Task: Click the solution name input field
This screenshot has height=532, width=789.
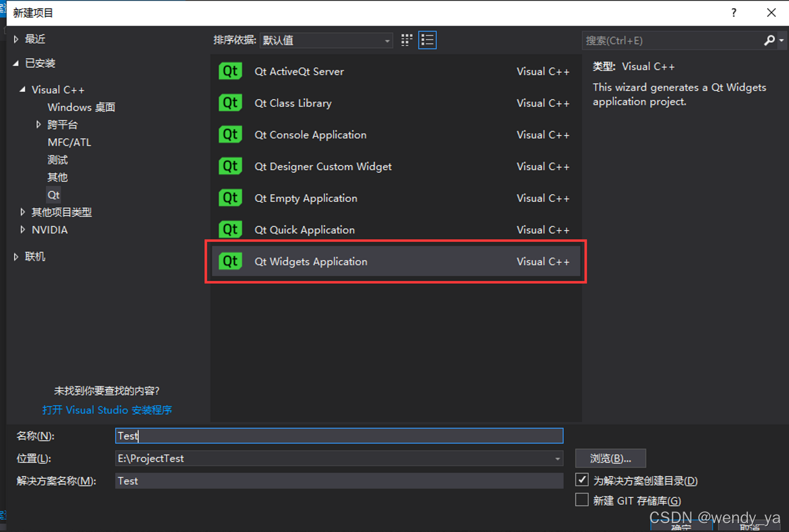Action: coord(339,481)
